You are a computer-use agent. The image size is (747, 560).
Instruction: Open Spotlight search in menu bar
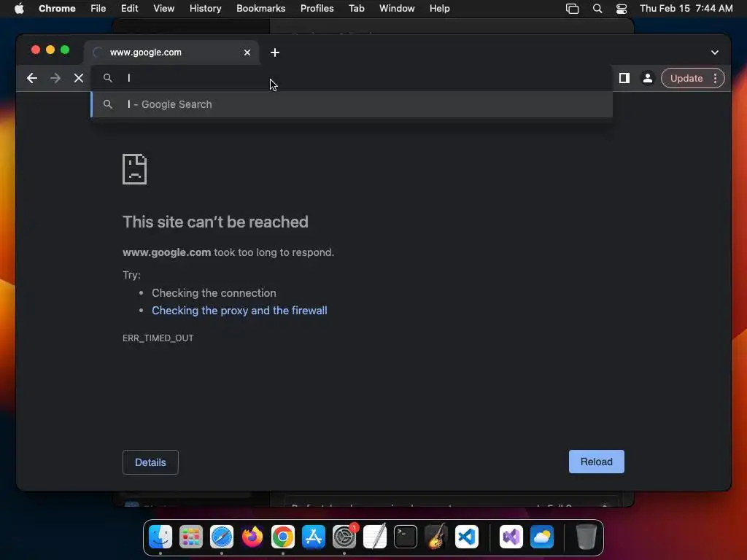[597, 9]
